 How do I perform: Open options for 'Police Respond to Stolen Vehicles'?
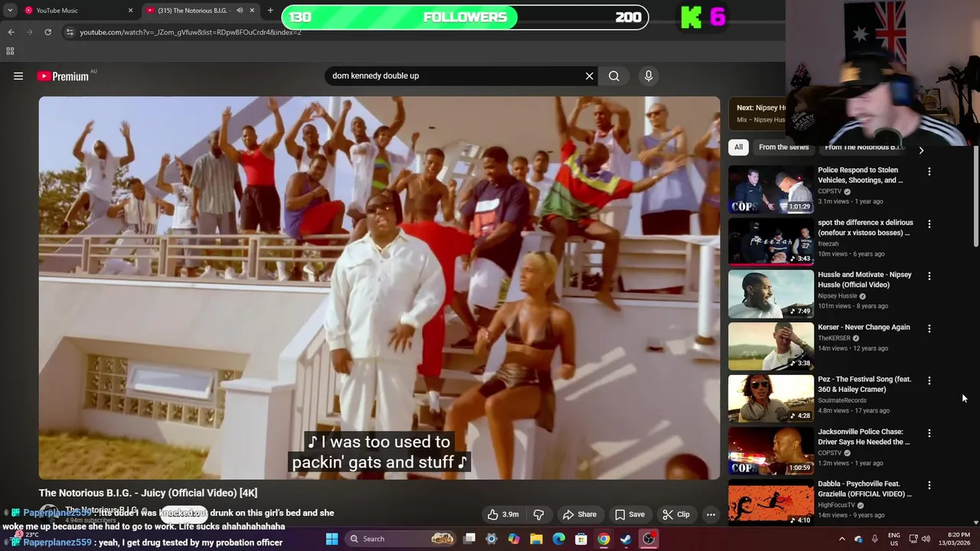(x=929, y=171)
